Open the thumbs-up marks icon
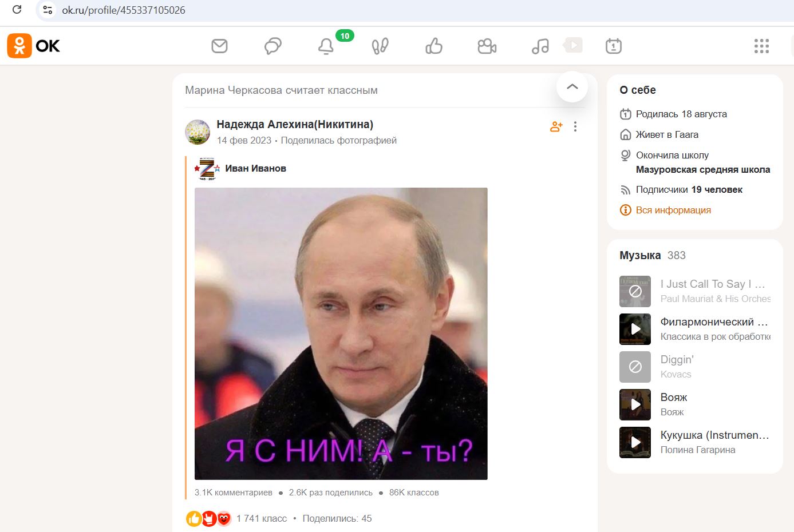Viewport: 794px width, 532px height. pos(434,46)
